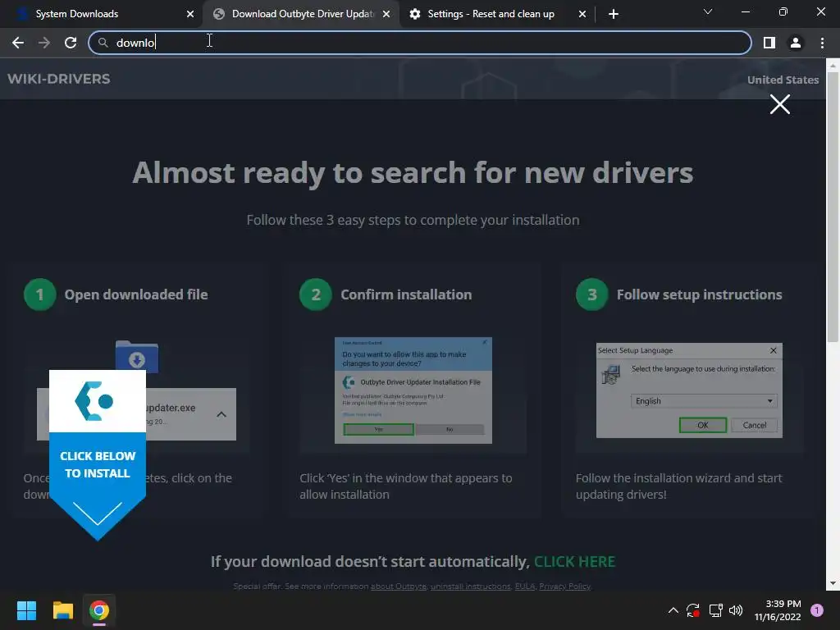Viewport: 840px width, 630px height.
Task: Open the Windows Start menu
Action: (26, 610)
